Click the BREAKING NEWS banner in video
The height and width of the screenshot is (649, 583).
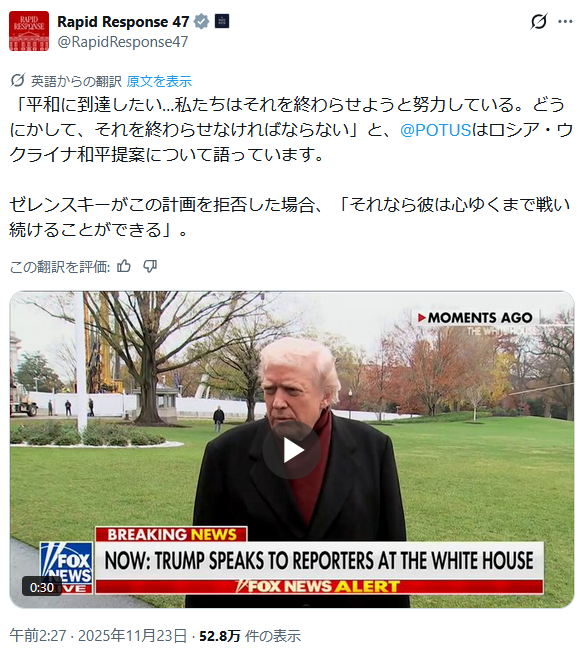click(x=171, y=534)
